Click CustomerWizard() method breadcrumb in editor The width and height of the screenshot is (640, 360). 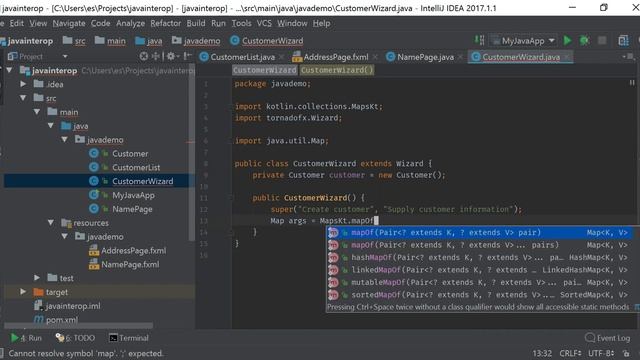pos(337,70)
